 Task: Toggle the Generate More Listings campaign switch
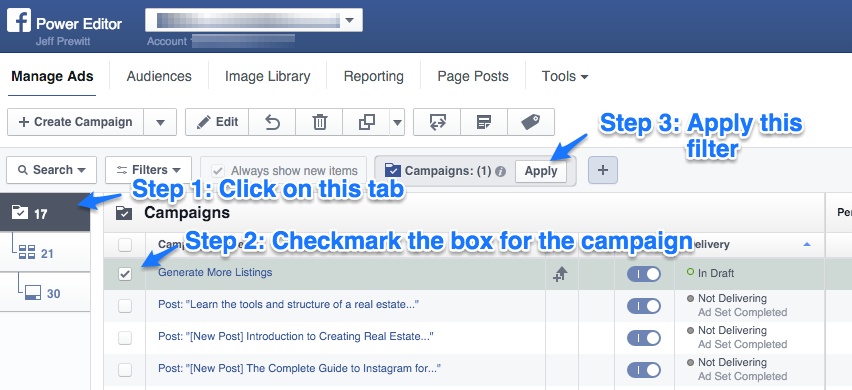coord(643,274)
